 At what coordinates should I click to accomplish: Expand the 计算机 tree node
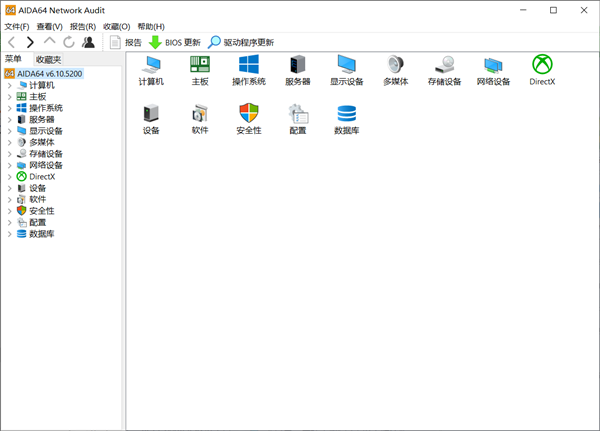click(x=10, y=85)
